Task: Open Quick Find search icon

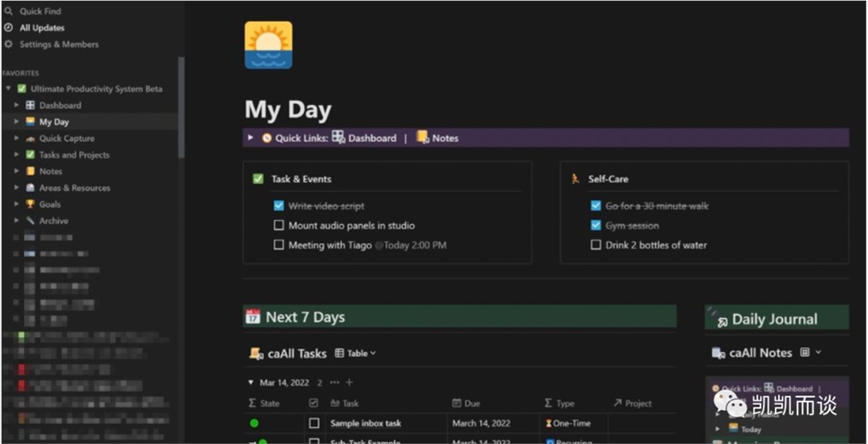Action: click(8, 11)
